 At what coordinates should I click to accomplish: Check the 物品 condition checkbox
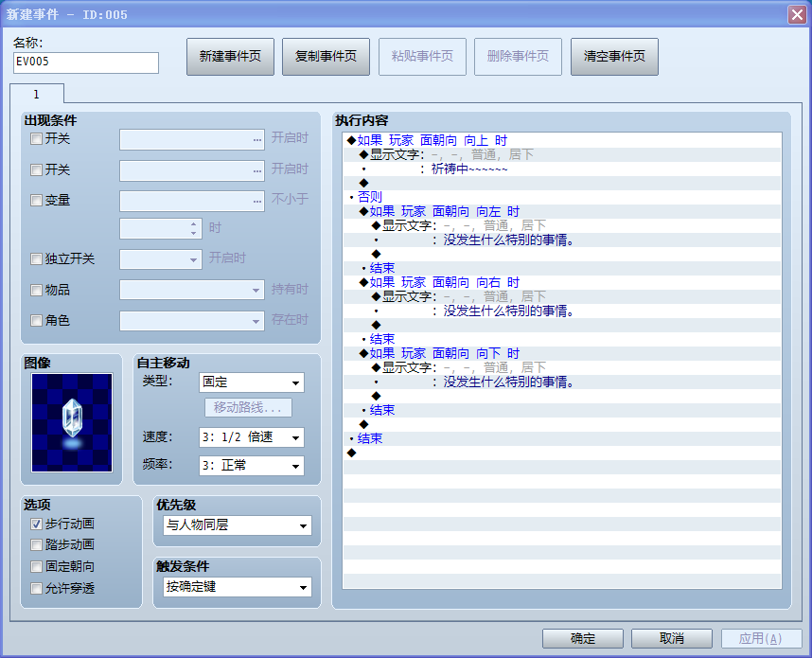pyautogui.click(x=36, y=290)
